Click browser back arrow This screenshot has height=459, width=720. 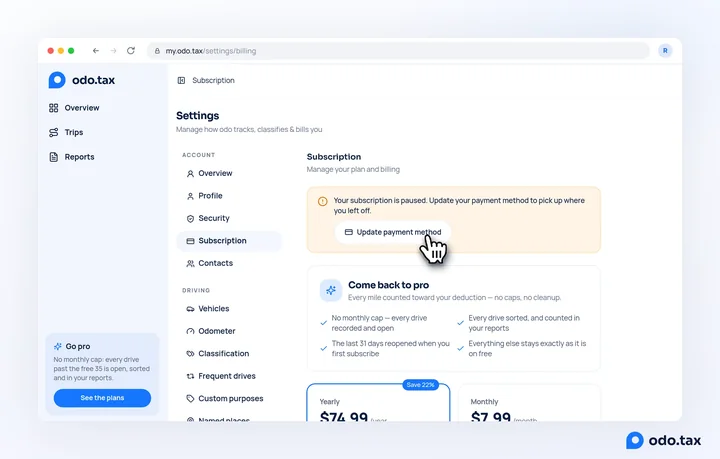tap(96, 50)
